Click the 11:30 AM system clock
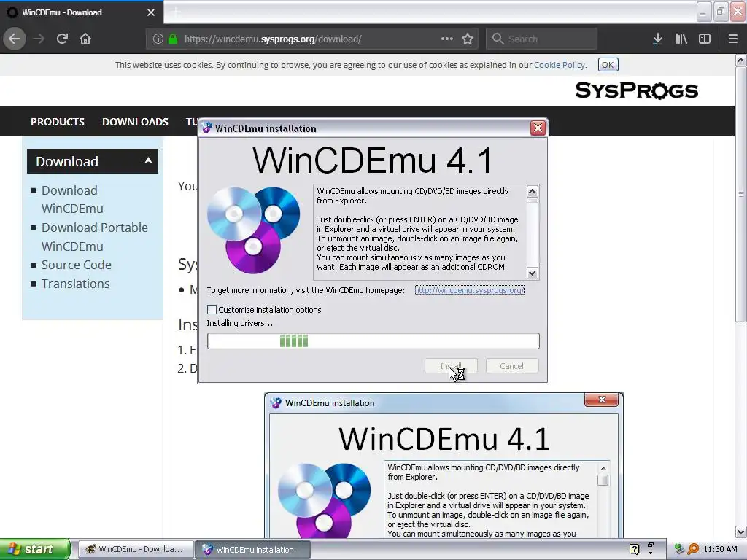 pyautogui.click(x=720, y=549)
